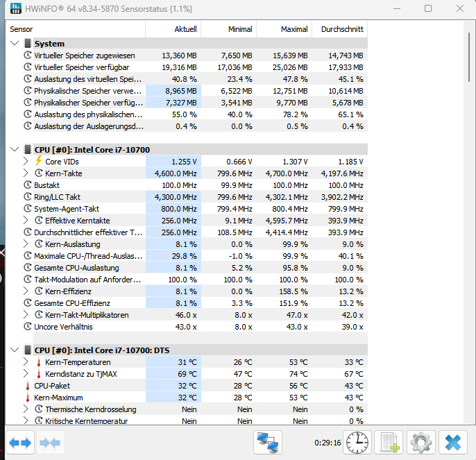Expand the Kern-Auslastung row
This screenshot has width=476, height=460.
[26, 244]
